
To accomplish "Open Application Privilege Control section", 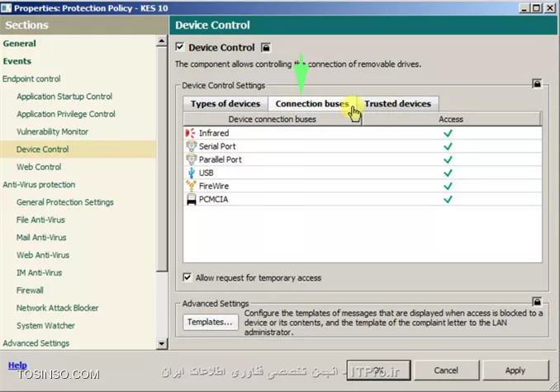I will coord(66,114).
